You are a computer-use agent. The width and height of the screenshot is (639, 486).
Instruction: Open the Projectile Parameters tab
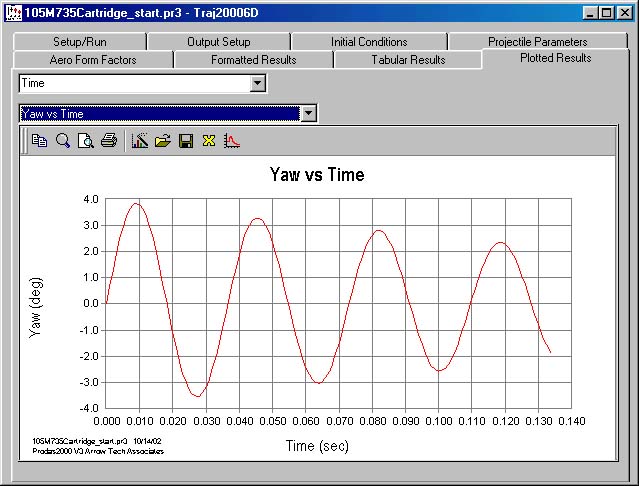point(537,42)
